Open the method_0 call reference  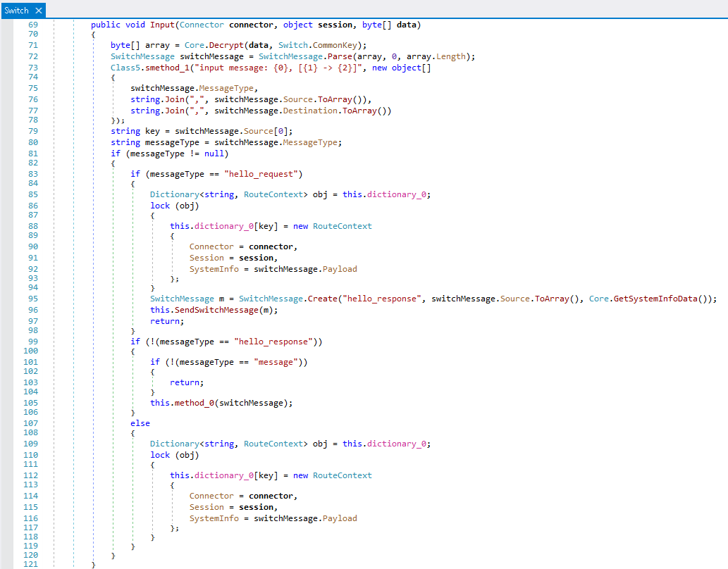[x=192, y=403]
